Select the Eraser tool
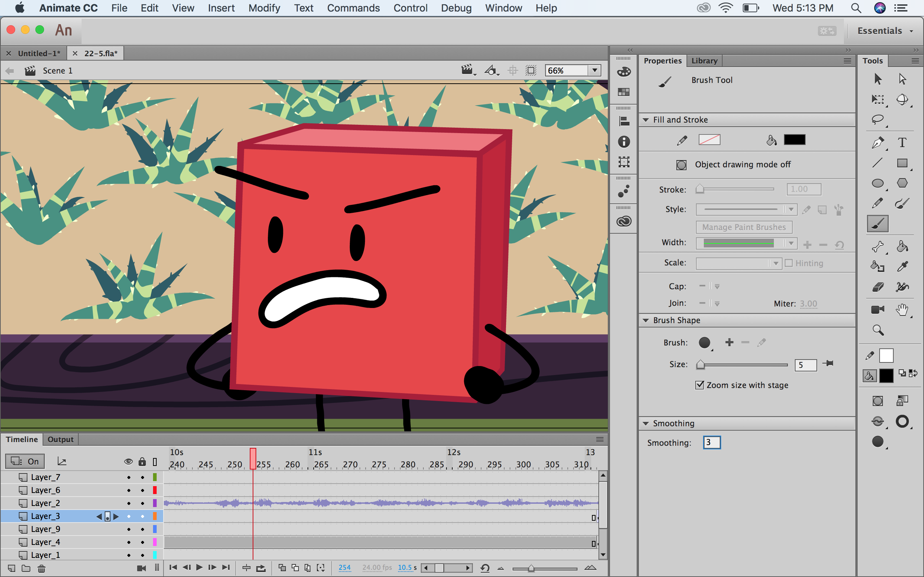 877,287
